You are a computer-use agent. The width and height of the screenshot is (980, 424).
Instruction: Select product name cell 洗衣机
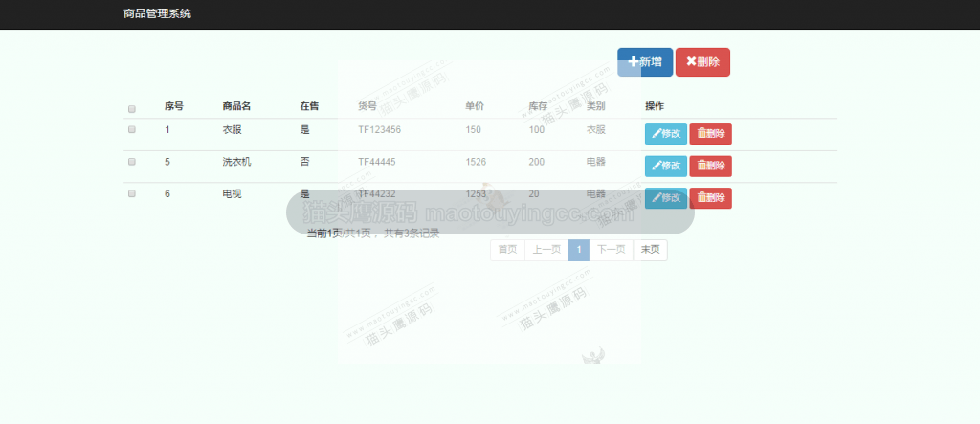coord(237,162)
